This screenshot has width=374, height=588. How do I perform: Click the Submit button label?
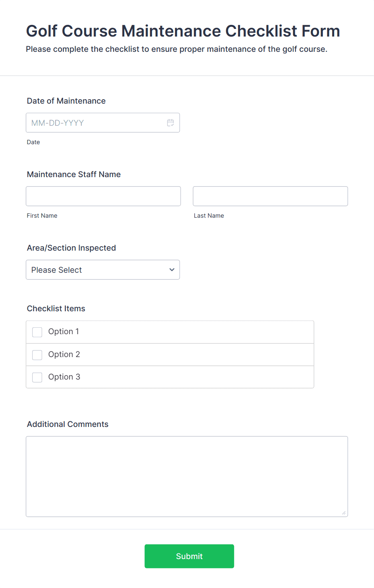click(x=189, y=556)
